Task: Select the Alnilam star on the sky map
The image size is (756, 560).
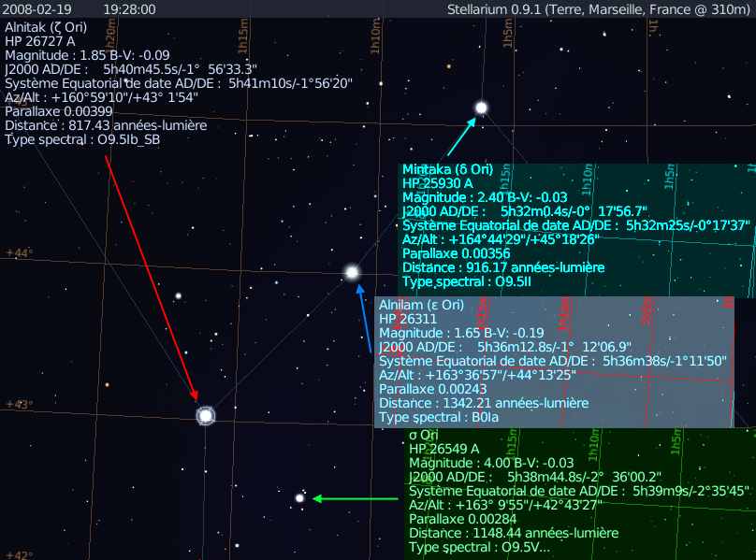Action: coord(352,272)
